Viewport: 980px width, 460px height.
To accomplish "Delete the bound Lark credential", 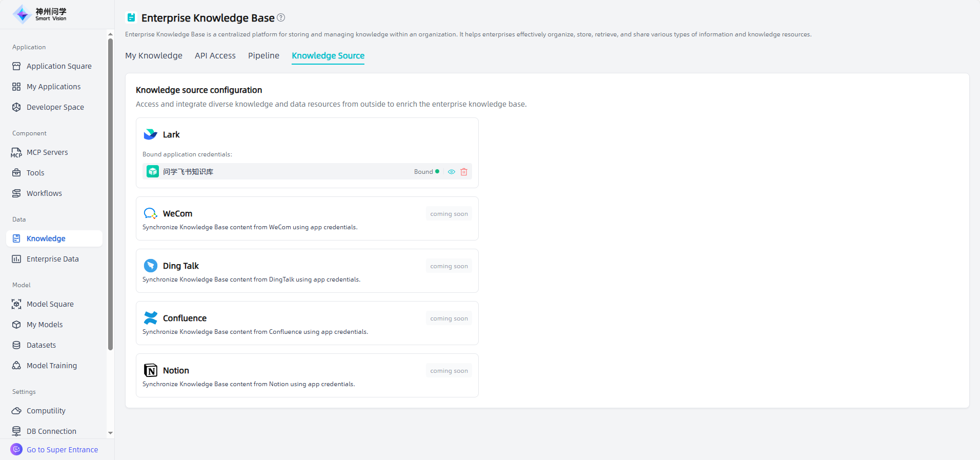I will [x=464, y=172].
